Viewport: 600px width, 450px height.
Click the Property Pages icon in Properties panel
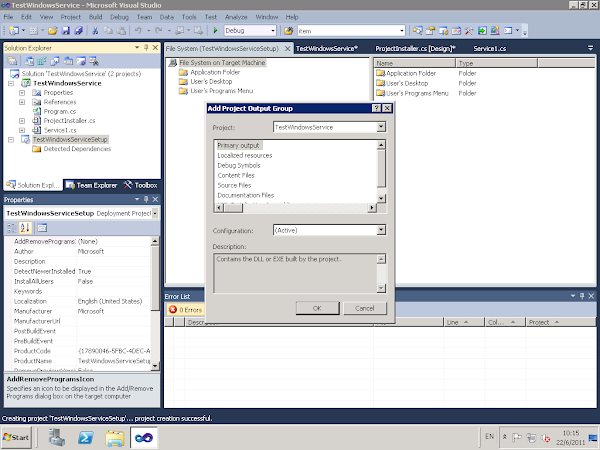(x=42, y=228)
